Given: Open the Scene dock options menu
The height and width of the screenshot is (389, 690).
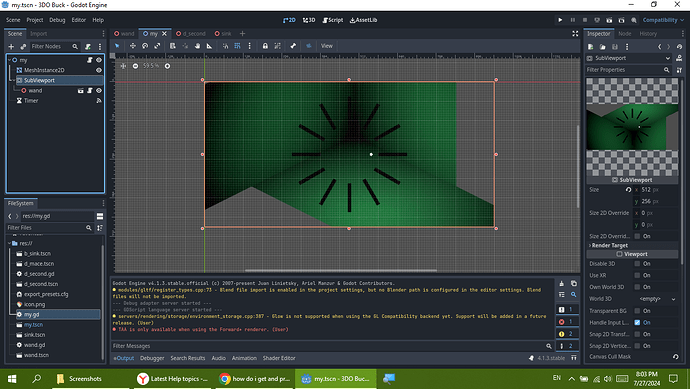Looking at the screenshot, I should click(103, 33).
